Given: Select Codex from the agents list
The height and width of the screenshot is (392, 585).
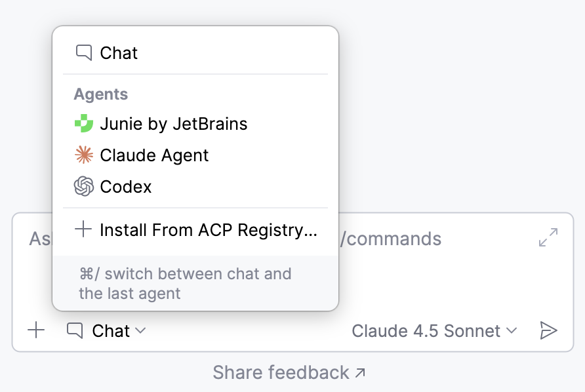Looking at the screenshot, I should (x=125, y=187).
